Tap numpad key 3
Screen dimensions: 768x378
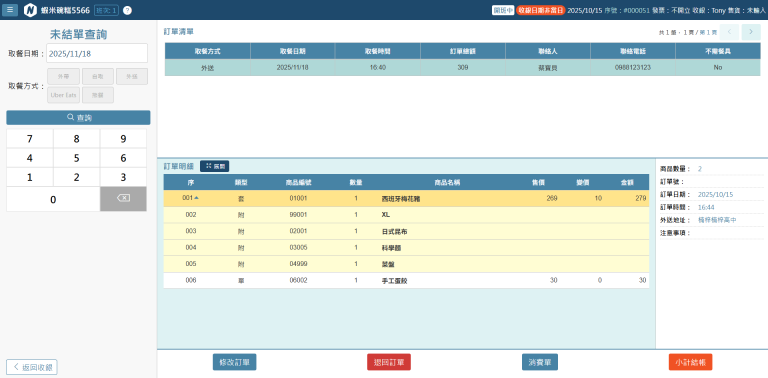[123, 177]
